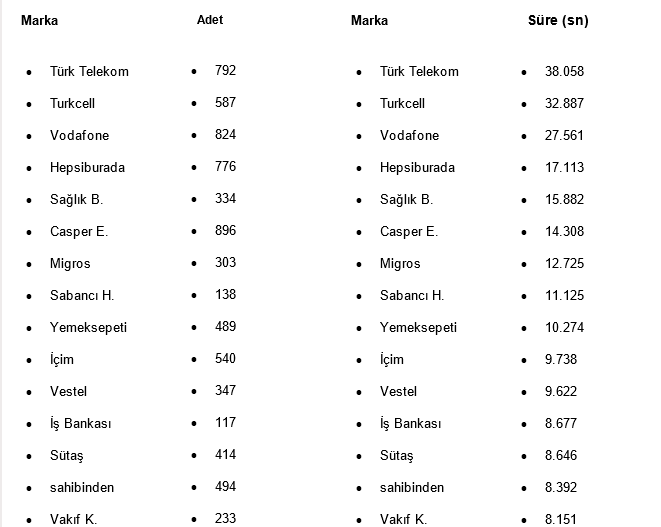The image size is (661, 527).
Task: Click the Turkcell duration value 32.887
Action: (x=564, y=104)
